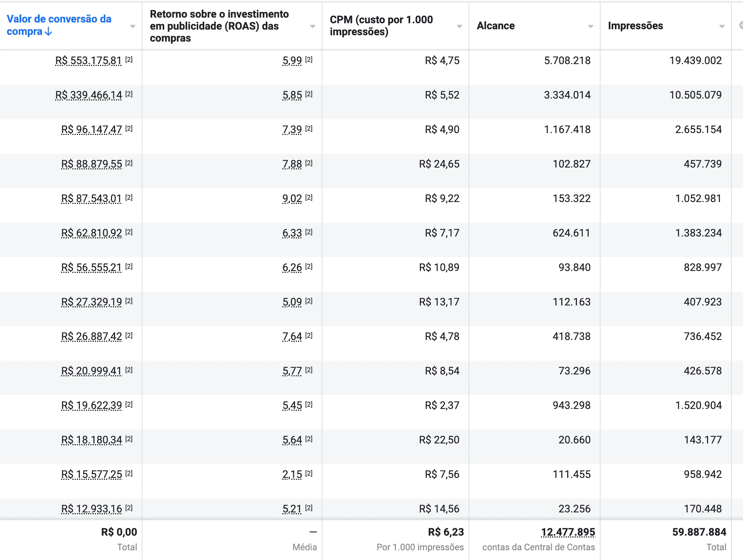
Task: Open dropdown arrow for CPM column header
Action: click(459, 26)
